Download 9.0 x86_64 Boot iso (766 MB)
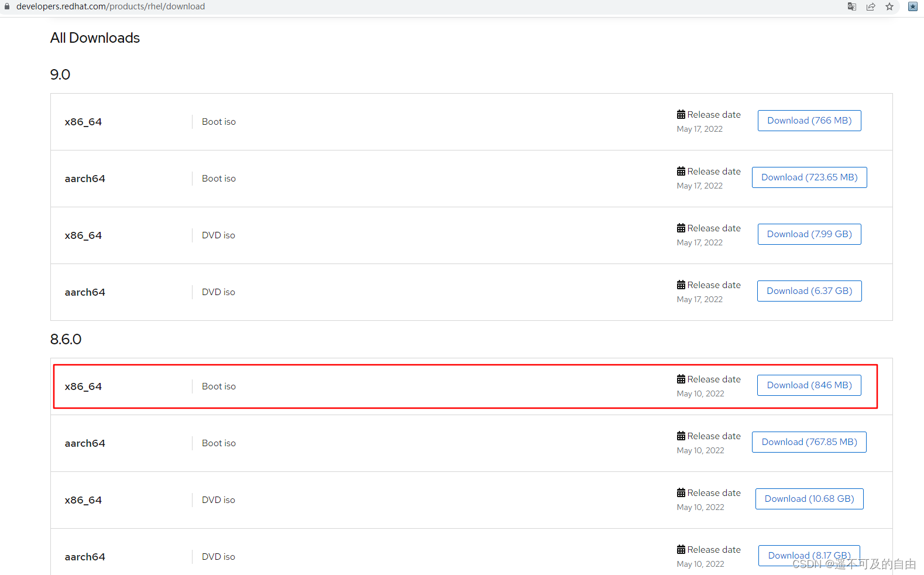 click(x=809, y=121)
